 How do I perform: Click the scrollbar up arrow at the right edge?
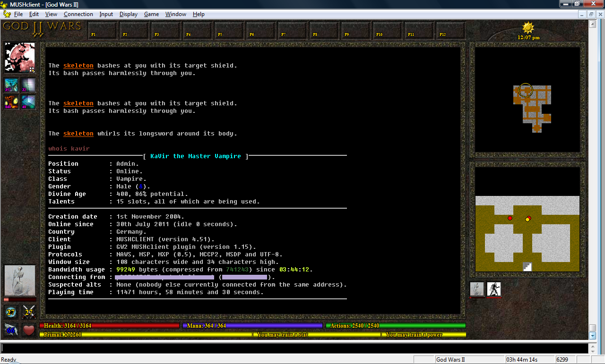[592, 24]
